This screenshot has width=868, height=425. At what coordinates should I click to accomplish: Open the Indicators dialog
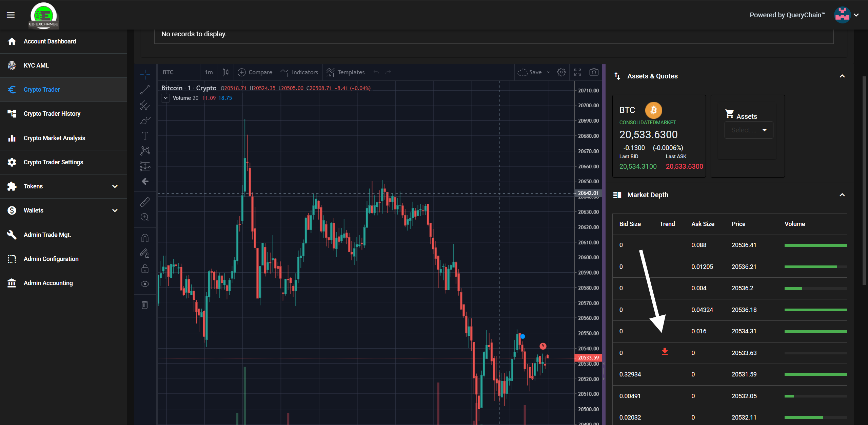(300, 72)
